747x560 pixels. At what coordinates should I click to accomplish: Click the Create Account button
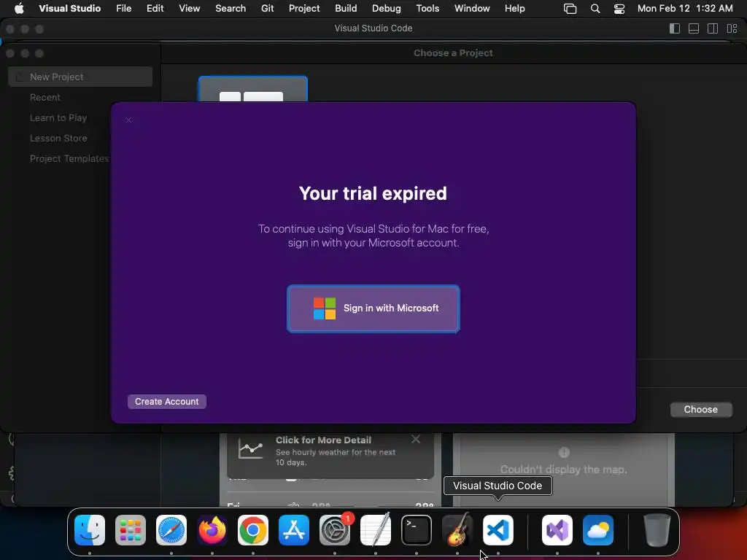167,402
